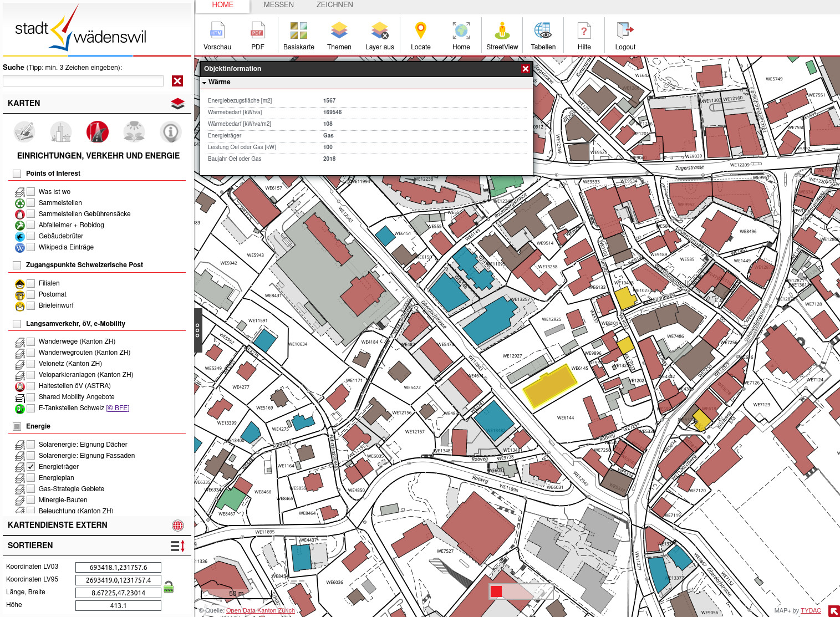This screenshot has height=617, width=840.
Task: Expand the SORTIEREN section
Action: [96, 545]
